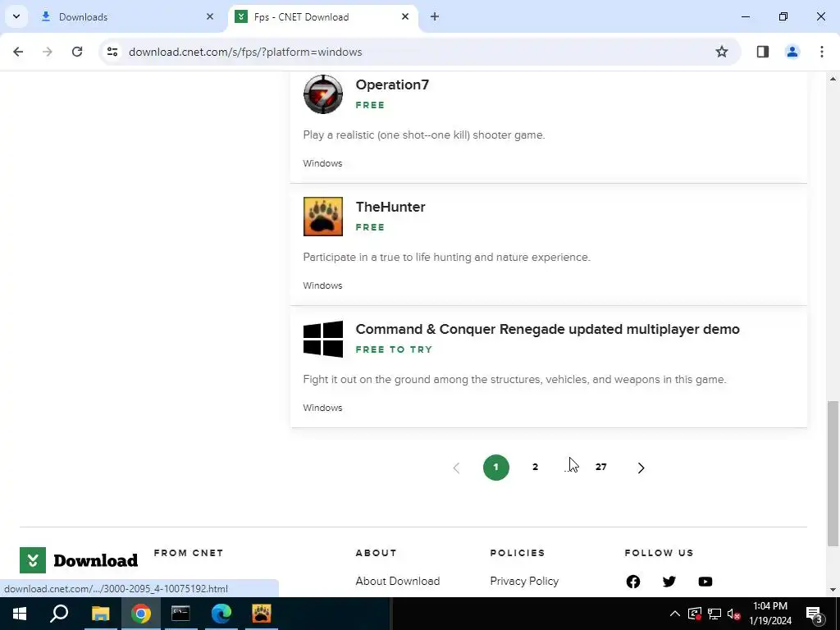Click the 'FOLLOW US' footer heading
The height and width of the screenshot is (630, 840).
click(x=659, y=553)
